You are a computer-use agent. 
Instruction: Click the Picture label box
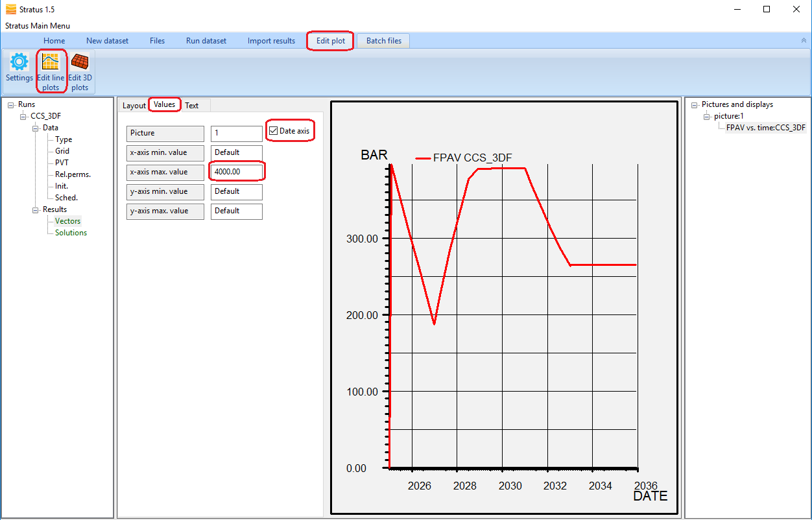(x=165, y=134)
